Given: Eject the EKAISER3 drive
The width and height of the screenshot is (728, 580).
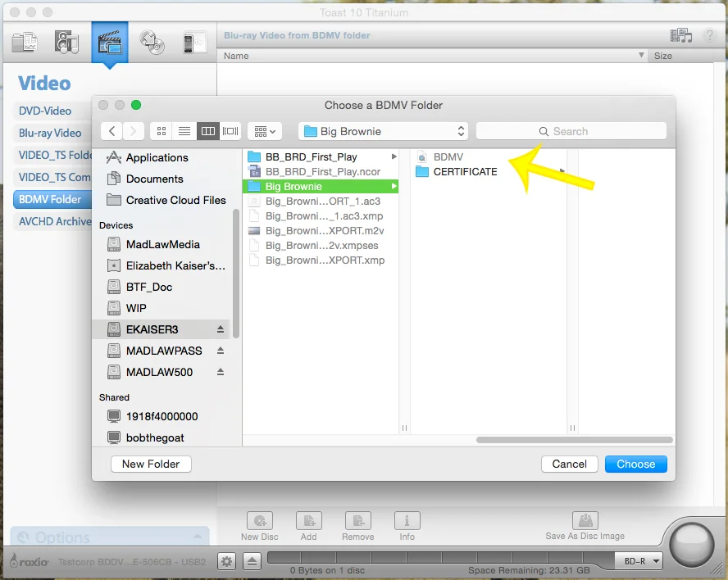Looking at the screenshot, I should tap(221, 329).
